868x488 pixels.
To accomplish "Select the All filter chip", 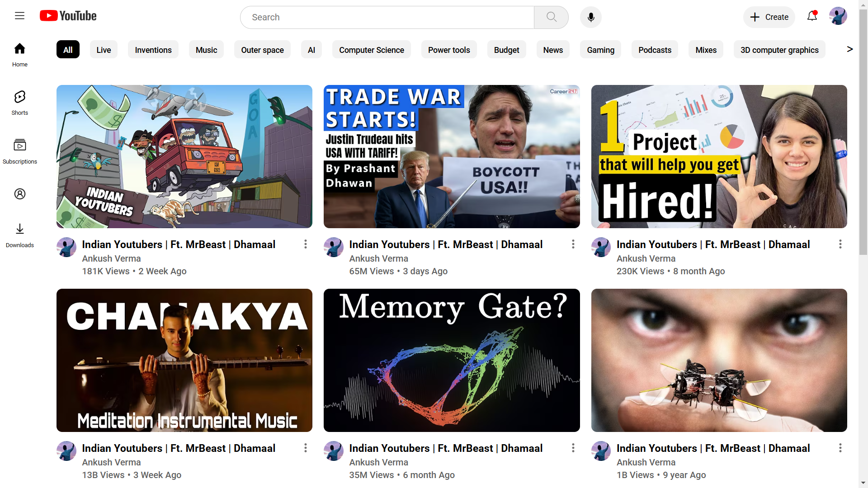I will 68,50.
